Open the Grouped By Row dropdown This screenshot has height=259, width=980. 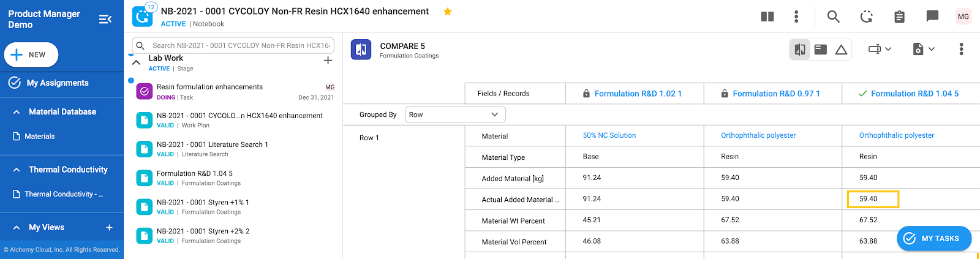tap(455, 114)
